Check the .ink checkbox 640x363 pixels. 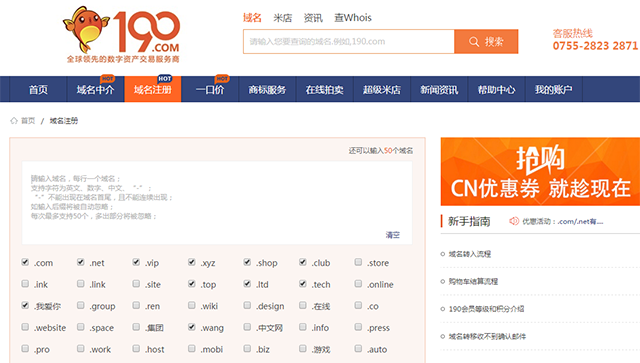[x=25, y=283]
